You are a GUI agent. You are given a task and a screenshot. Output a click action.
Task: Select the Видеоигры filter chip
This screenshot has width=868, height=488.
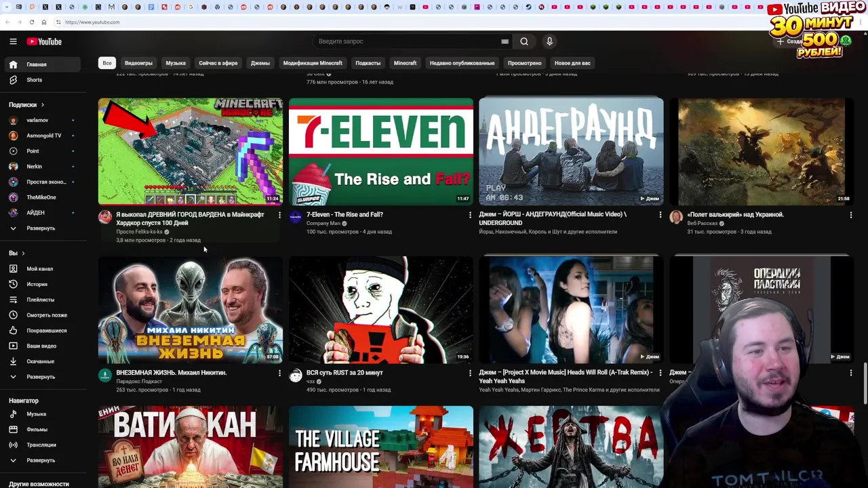[138, 63]
